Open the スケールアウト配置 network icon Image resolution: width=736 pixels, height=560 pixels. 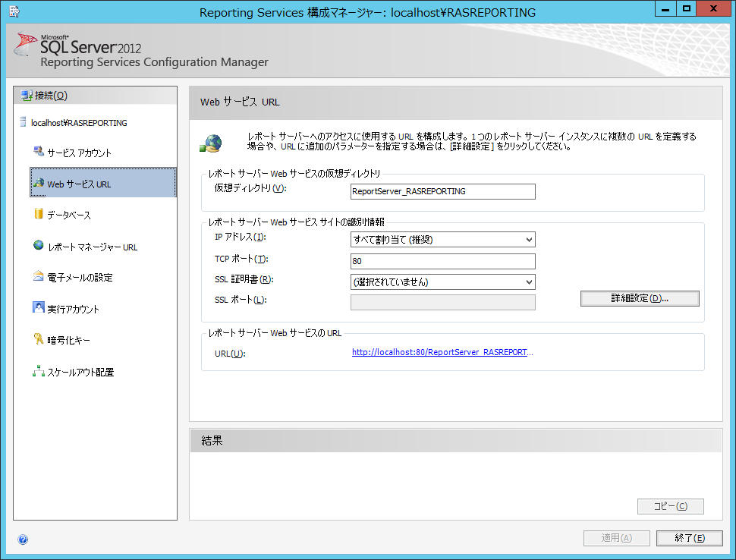[x=38, y=371]
